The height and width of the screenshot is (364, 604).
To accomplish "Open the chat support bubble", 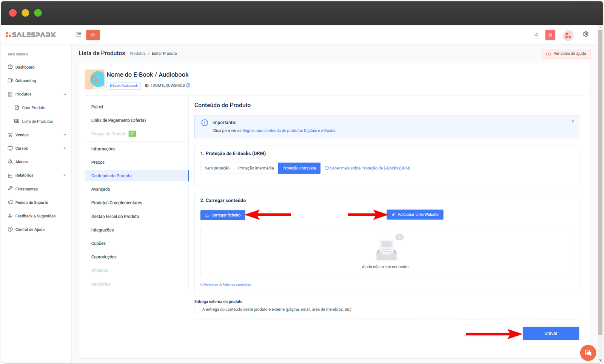I will (x=588, y=353).
